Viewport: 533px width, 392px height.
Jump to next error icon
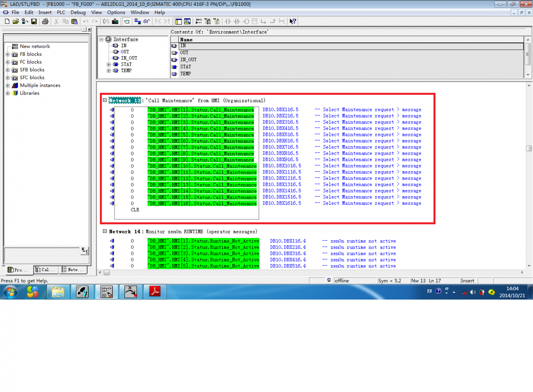(167, 21)
